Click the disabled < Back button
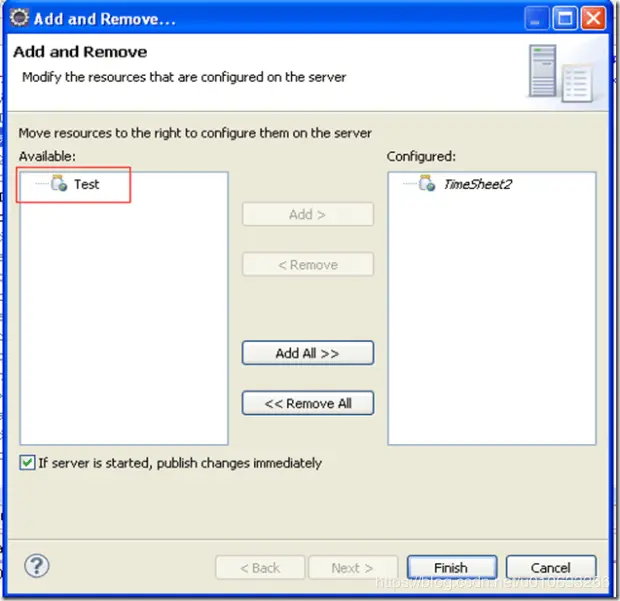Viewport: 620px width, 601px height. click(x=260, y=568)
